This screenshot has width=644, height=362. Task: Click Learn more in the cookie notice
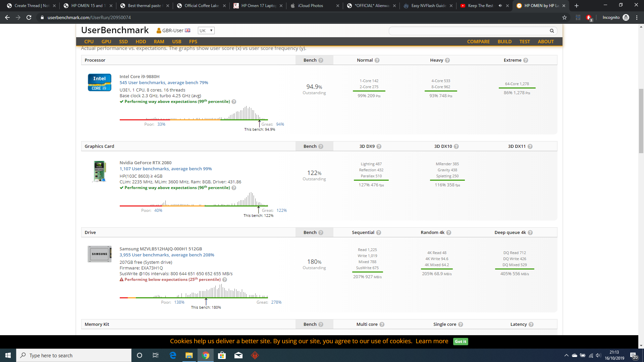pos(432,341)
